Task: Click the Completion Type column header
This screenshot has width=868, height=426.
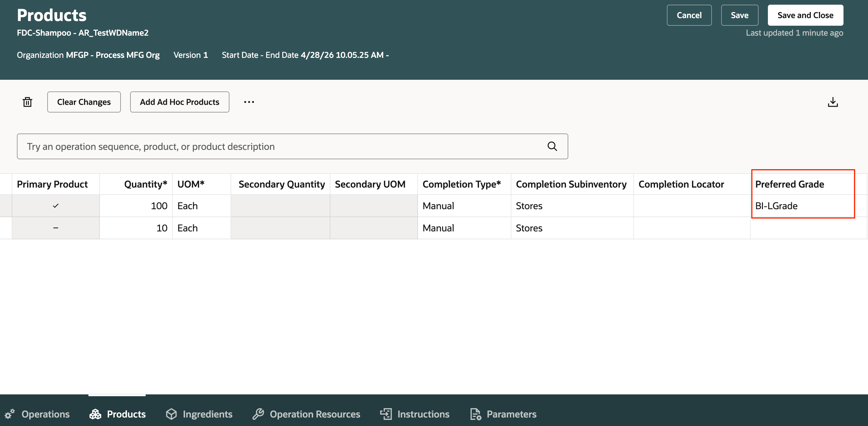Action: pyautogui.click(x=464, y=184)
